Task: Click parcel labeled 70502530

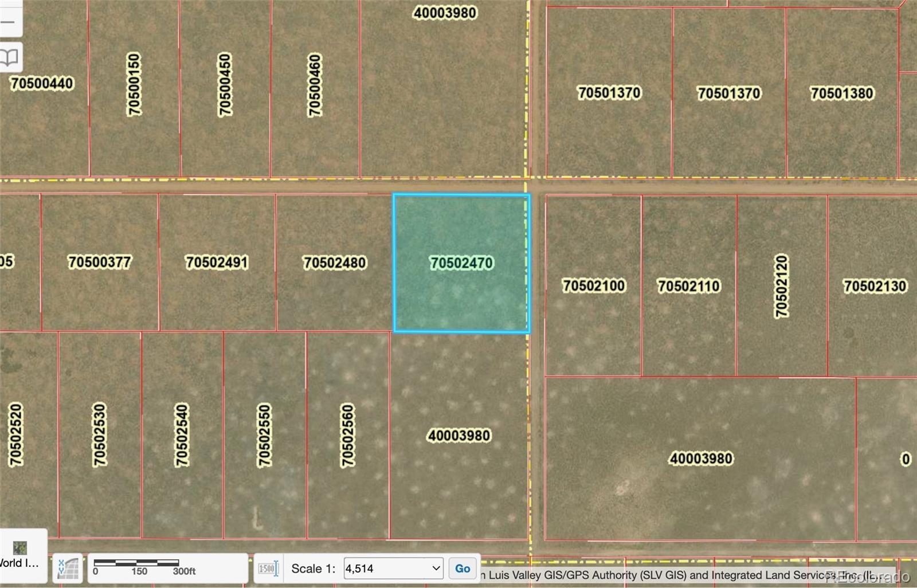Action: tap(100, 436)
